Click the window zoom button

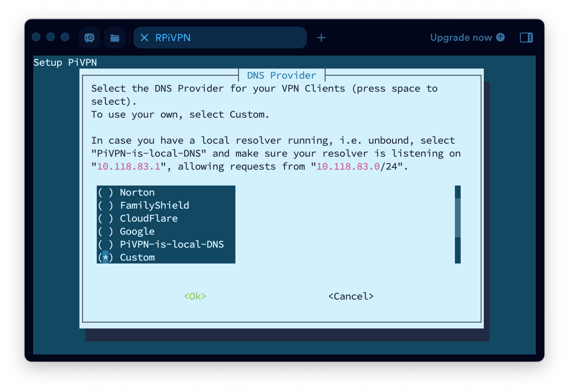click(65, 37)
